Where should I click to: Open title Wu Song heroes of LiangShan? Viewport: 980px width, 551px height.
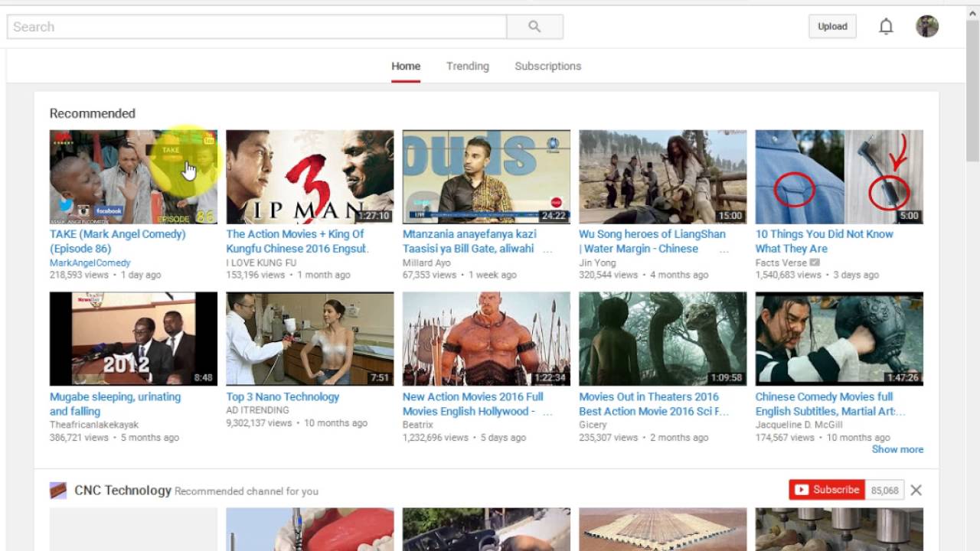[x=652, y=241]
